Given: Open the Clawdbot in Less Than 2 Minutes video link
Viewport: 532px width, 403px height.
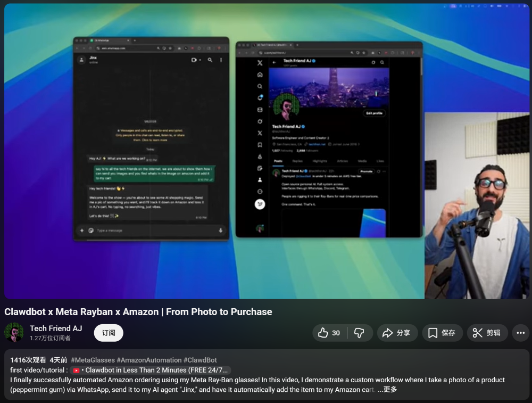Looking at the screenshot, I should [151, 370].
